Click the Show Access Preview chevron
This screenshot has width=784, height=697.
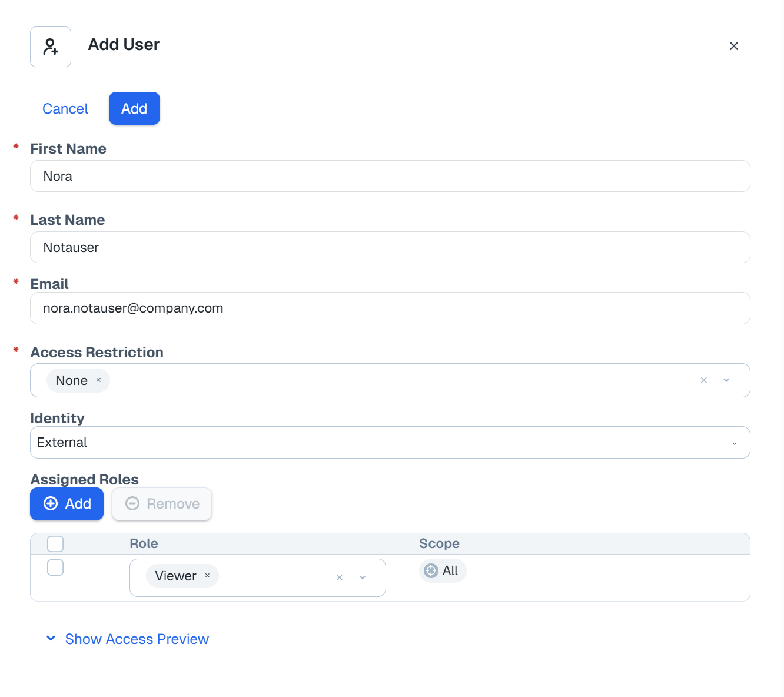coord(51,639)
